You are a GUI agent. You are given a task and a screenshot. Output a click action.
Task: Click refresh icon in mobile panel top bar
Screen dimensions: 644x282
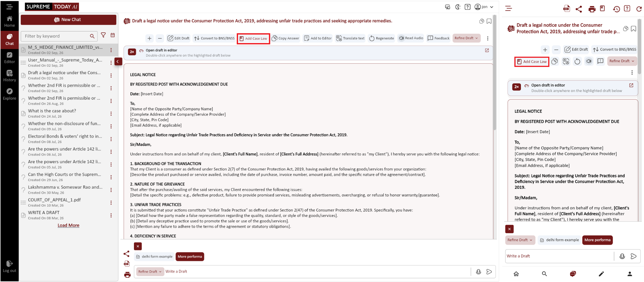pyautogui.click(x=639, y=9)
